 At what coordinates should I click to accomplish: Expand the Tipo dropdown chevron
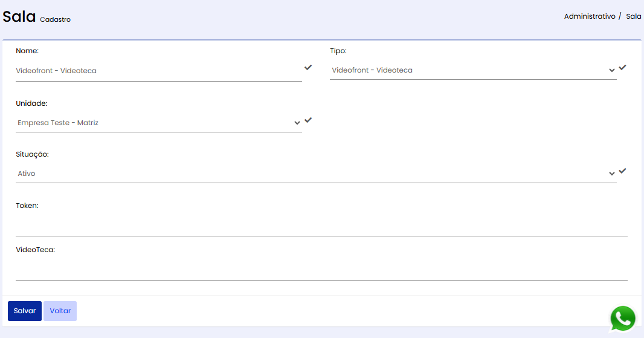click(x=611, y=70)
